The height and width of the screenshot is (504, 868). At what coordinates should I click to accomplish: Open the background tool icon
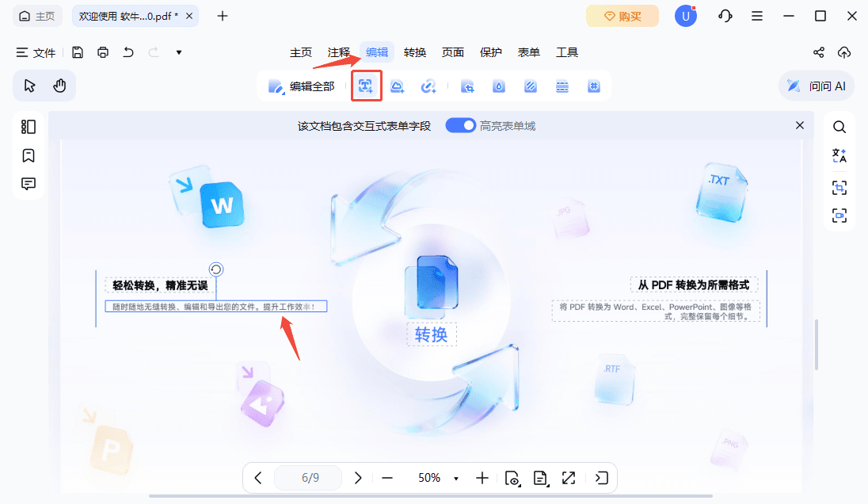tap(531, 86)
